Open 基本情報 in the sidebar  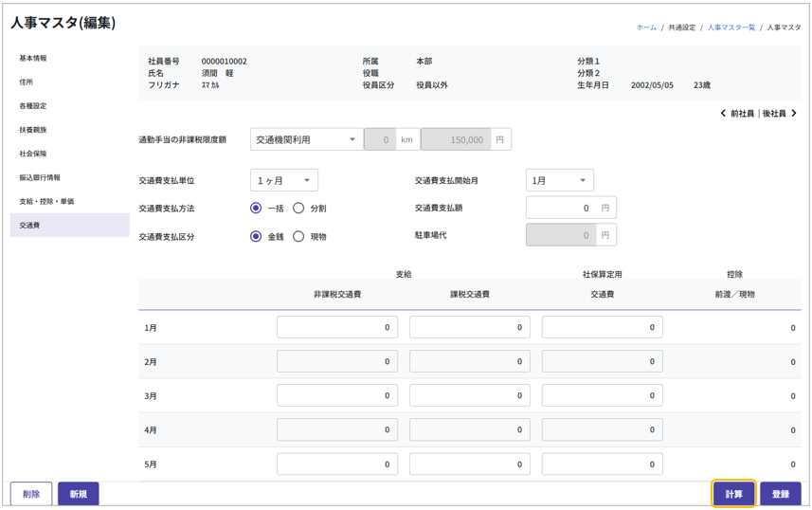click(x=33, y=59)
